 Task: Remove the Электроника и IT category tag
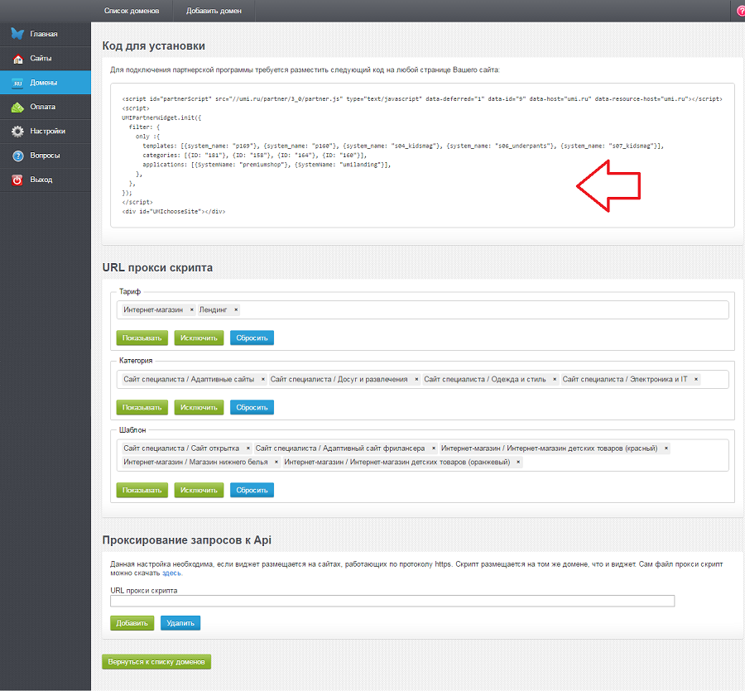coord(696,379)
